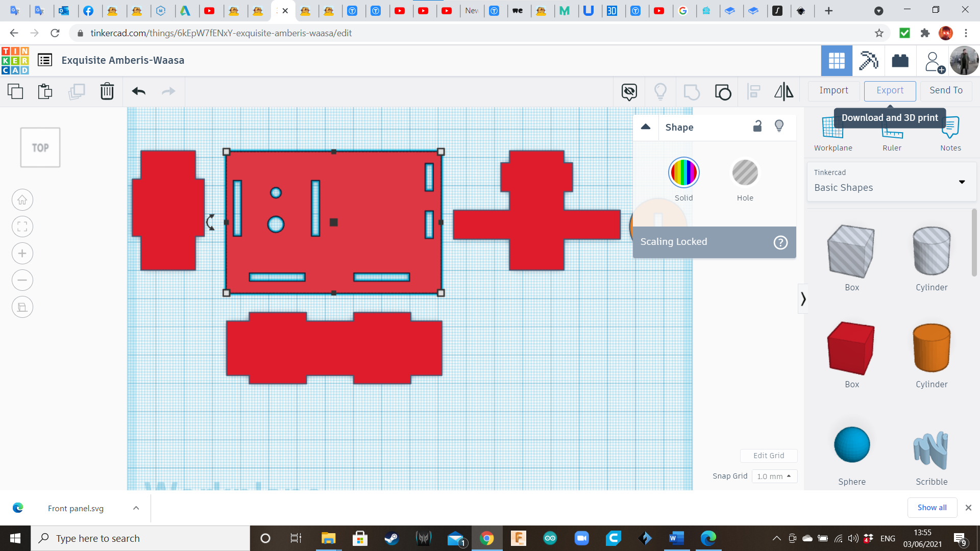Unlock scaling with the padlock icon
This screenshot has height=551, width=980.
click(757, 126)
